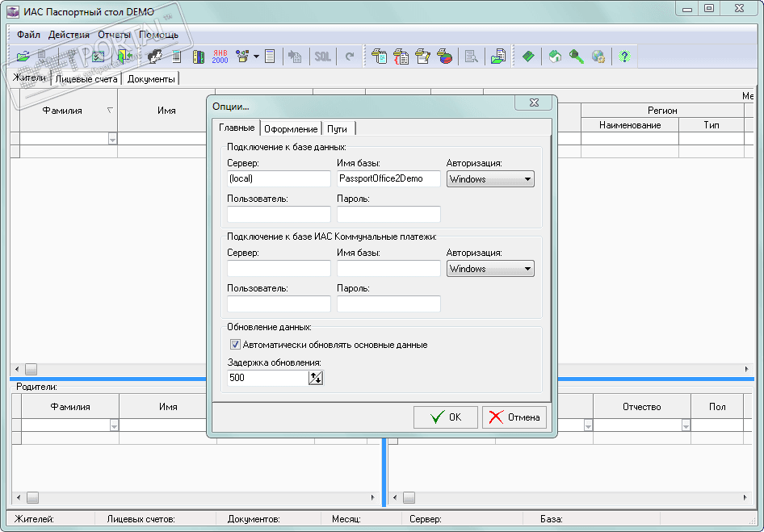Screen dimensions: 764x532
Task: Open the Помощь menu
Action: (159, 35)
